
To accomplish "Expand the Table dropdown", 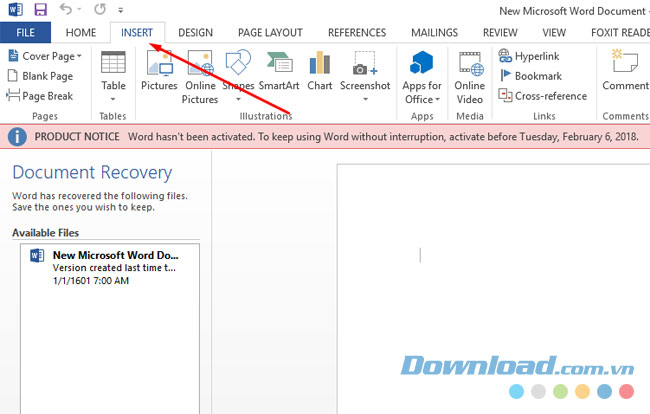I will point(114,98).
